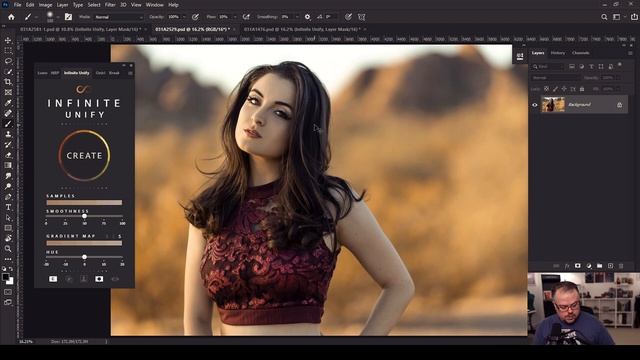Toggle airbrush build-up icon
This screenshot has width=640, height=360.
pos(246,17)
